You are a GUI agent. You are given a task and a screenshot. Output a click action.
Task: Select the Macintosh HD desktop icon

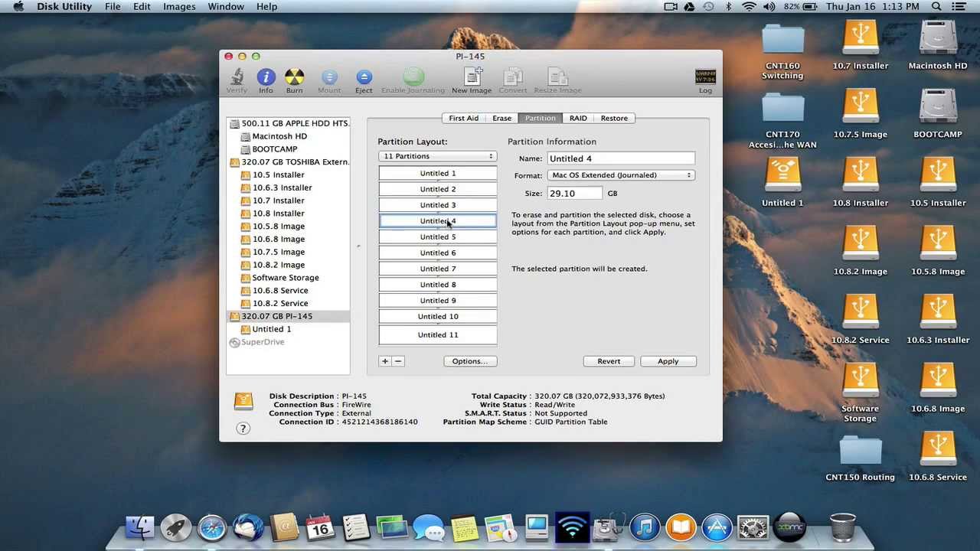tap(938, 46)
